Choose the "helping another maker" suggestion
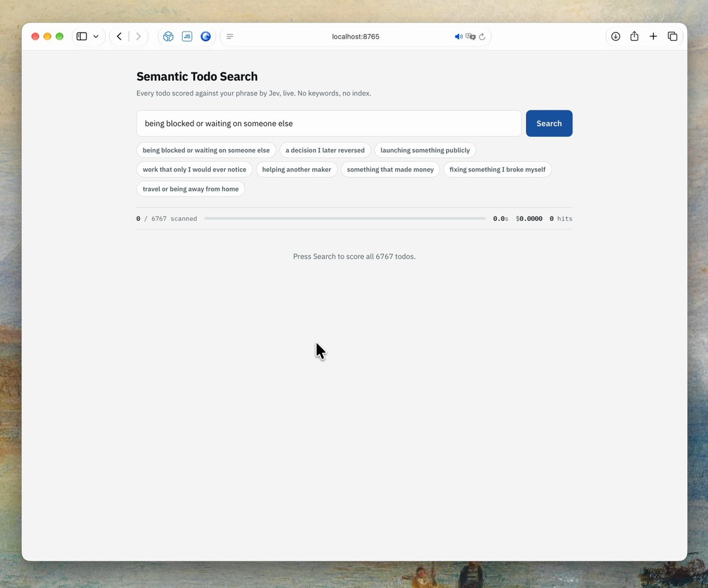 click(296, 169)
